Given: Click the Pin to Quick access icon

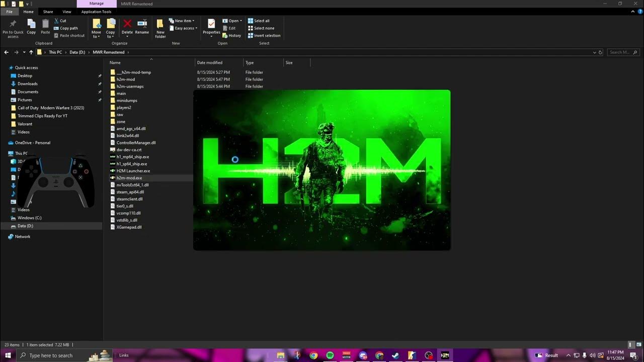Looking at the screenshot, I should pos(13,24).
